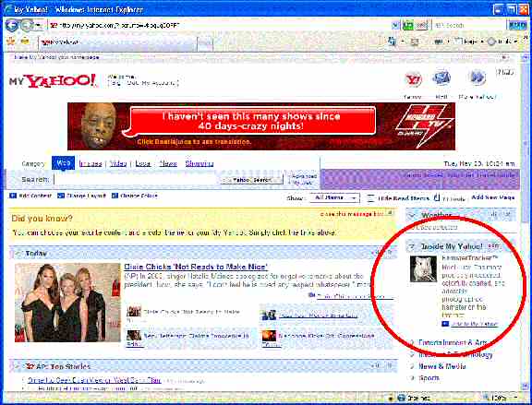532x405 pixels.
Task: Click the Yahoo! Search button
Action: (252, 180)
